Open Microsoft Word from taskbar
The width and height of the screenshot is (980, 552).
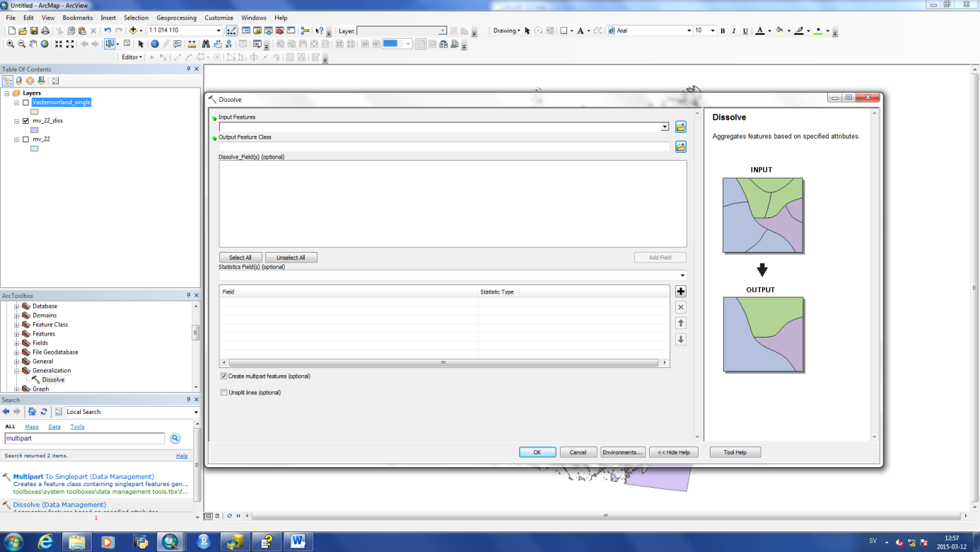pyautogui.click(x=298, y=541)
